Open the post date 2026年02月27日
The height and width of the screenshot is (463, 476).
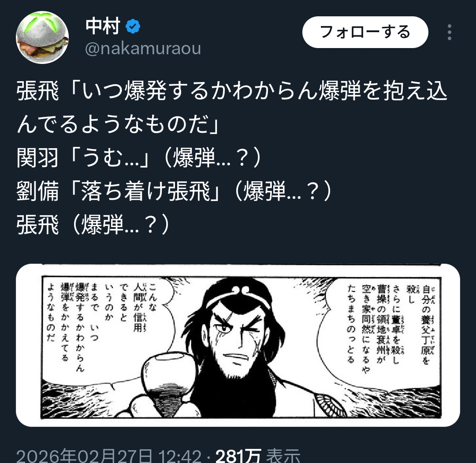(x=85, y=456)
